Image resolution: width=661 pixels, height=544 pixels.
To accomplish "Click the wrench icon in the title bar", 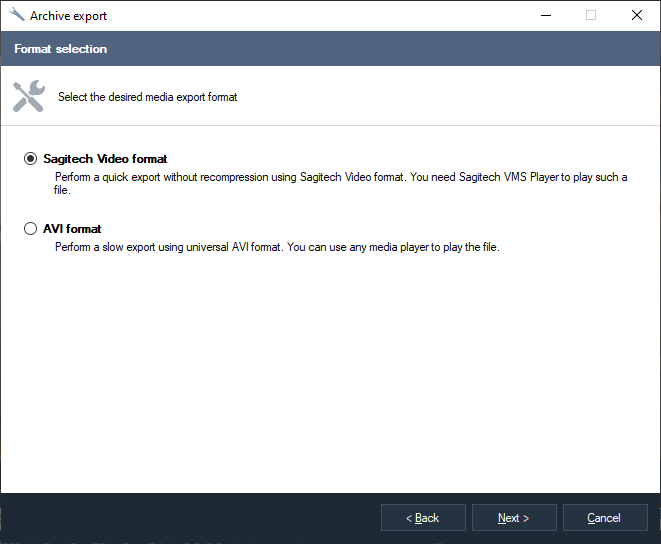I will pyautogui.click(x=16, y=15).
